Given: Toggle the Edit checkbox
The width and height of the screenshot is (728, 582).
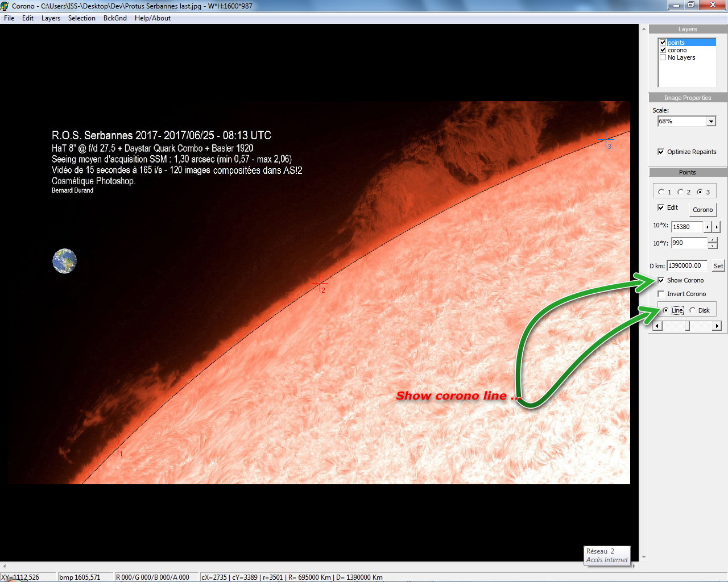Looking at the screenshot, I should click(660, 207).
